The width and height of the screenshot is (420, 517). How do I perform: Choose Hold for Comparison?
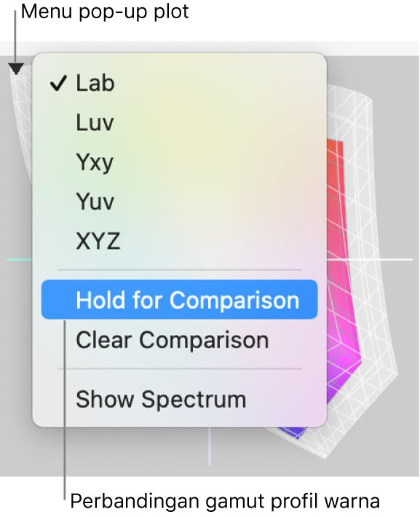179,300
